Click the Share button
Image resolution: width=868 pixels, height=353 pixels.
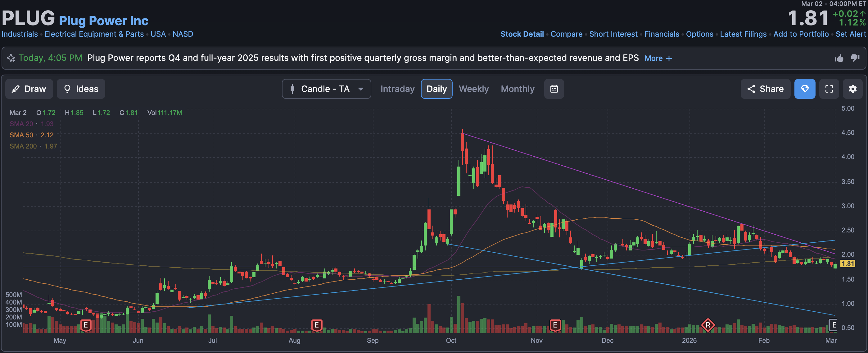[765, 89]
